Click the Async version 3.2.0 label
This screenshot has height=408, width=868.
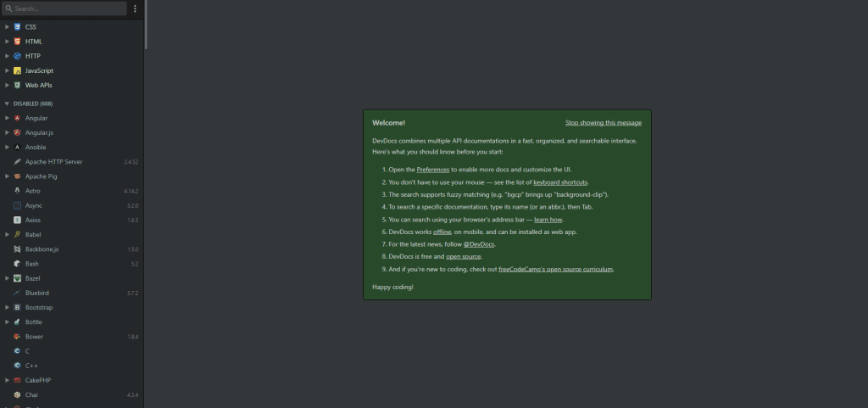tap(132, 205)
